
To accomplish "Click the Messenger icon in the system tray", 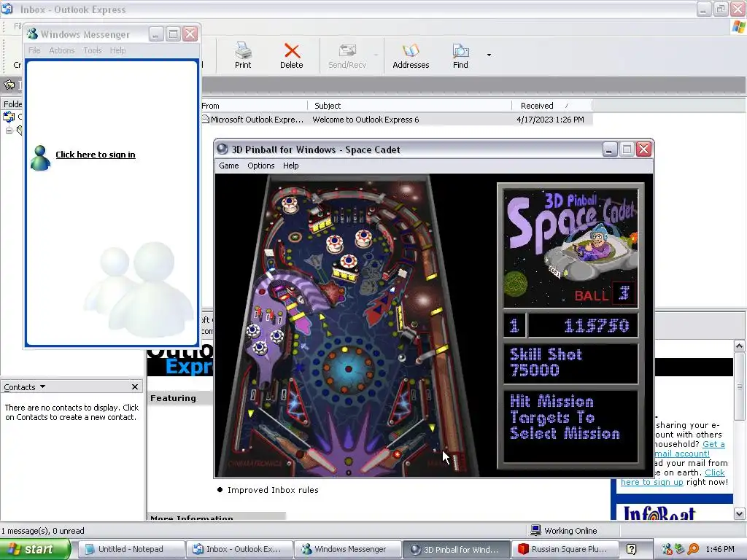I will (667, 549).
